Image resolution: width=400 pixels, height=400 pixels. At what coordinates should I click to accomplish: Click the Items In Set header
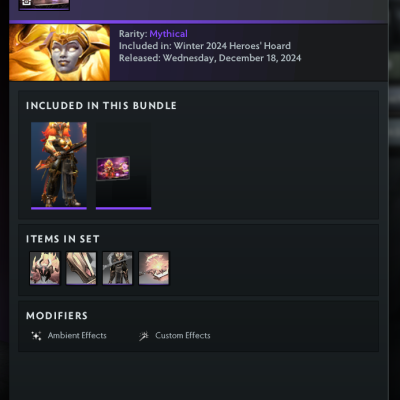[x=63, y=239]
